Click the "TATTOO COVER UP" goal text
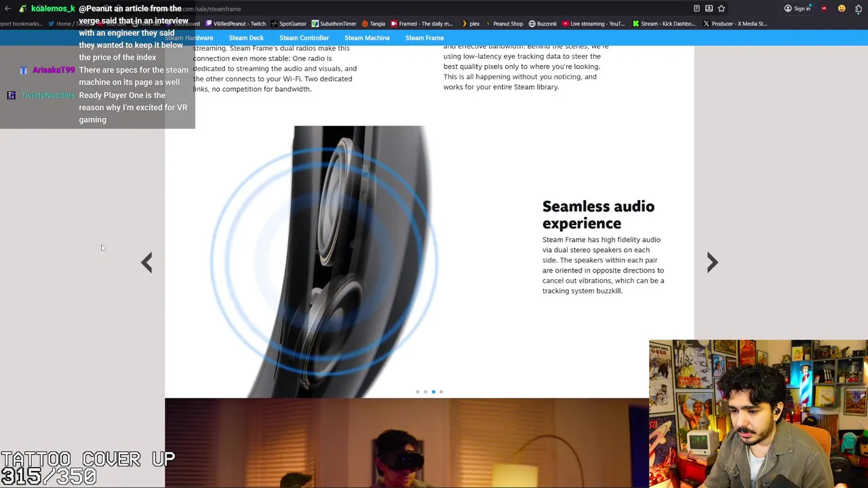 point(88,459)
